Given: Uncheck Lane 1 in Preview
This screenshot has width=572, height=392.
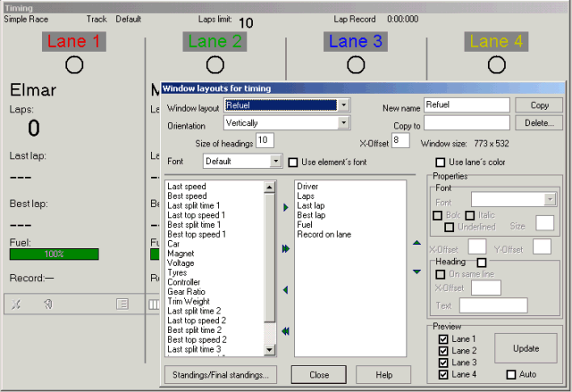Looking at the screenshot, I should [443, 339].
